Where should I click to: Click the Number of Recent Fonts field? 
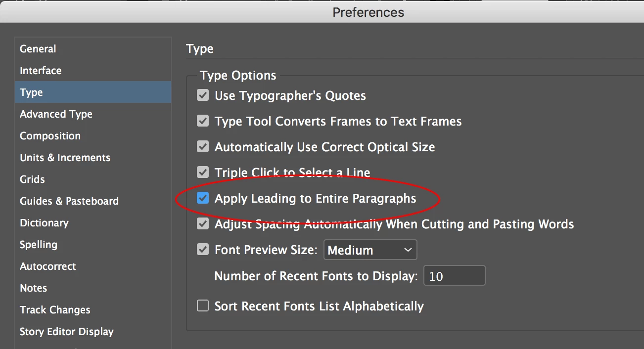454,276
